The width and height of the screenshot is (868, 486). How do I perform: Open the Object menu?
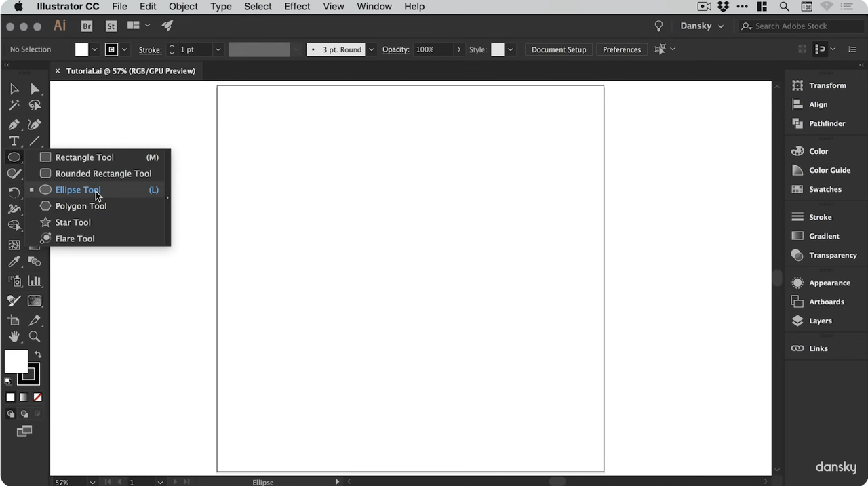click(183, 7)
